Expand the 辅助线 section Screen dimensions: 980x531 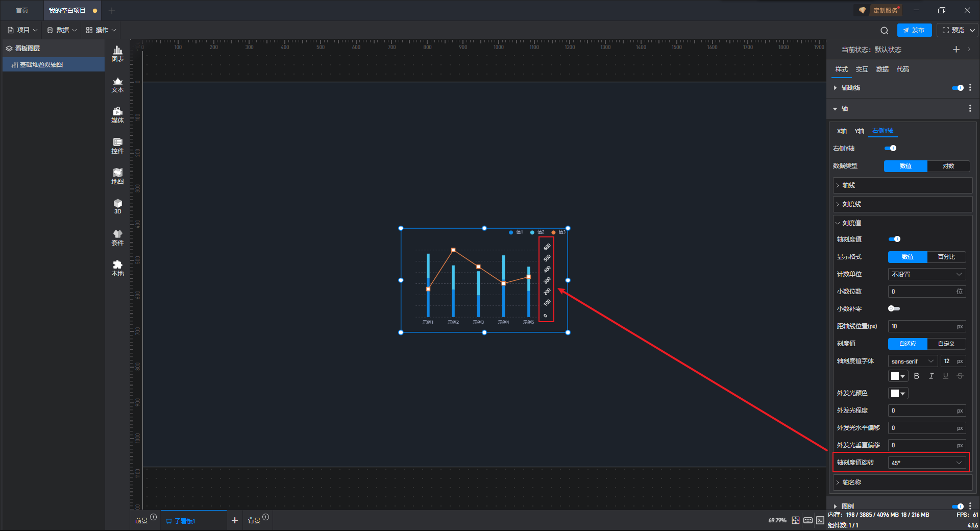pos(836,88)
